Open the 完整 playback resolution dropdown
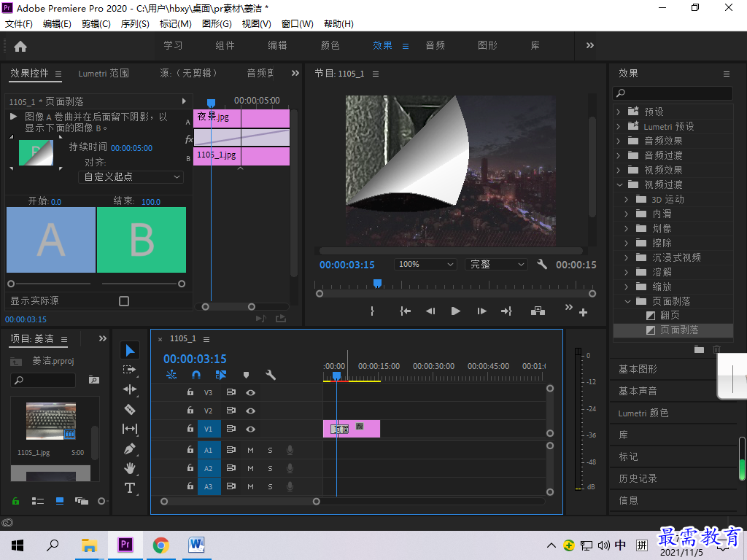Image resolution: width=747 pixels, height=560 pixels. [496, 264]
